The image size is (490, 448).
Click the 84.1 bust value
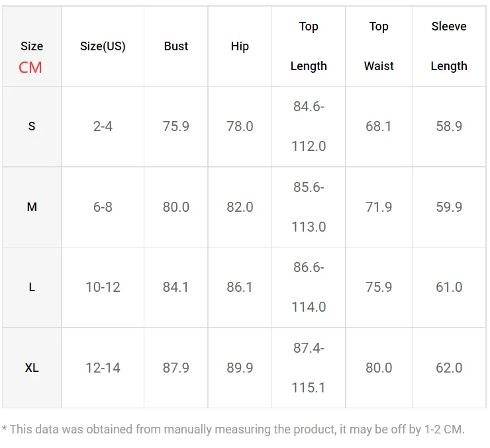(176, 287)
